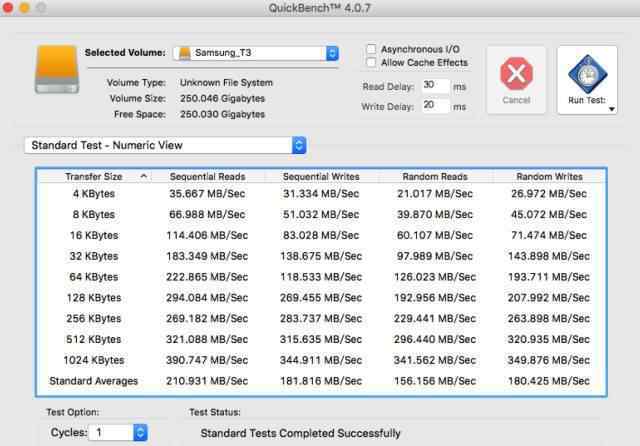This screenshot has height=446, width=640.
Task: Click the 207.992 MB/Sec cell
Action: (549, 297)
